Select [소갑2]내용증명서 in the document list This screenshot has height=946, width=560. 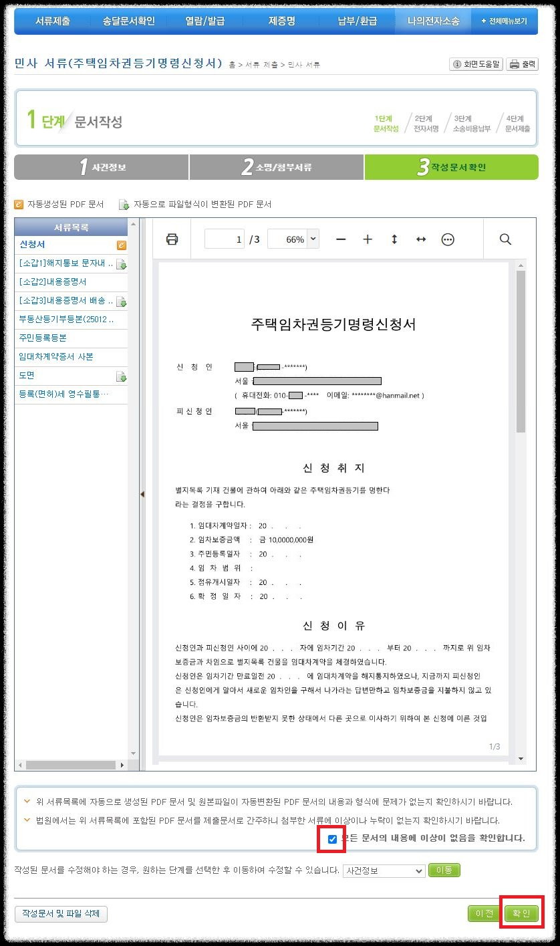53,282
